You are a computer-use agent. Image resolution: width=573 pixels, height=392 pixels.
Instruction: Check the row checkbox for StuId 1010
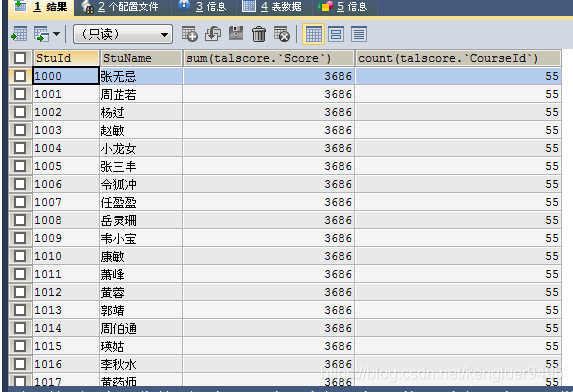pyautogui.click(x=20, y=256)
